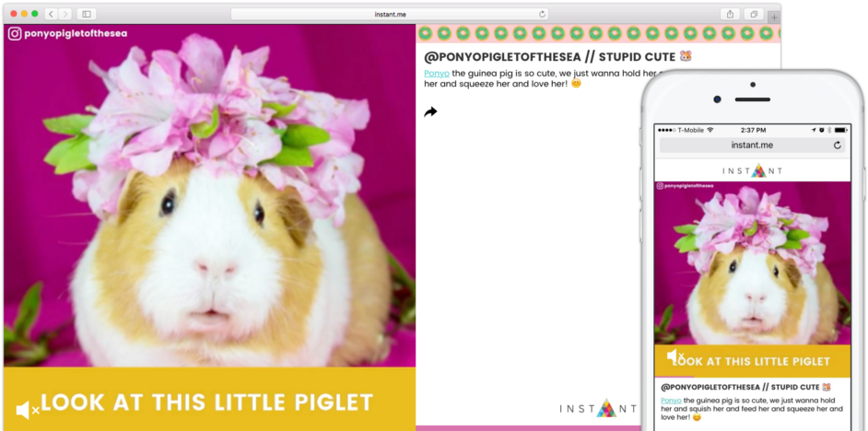This screenshot has width=868, height=431.
Task: Click the Instagram logo on the desktop video
Action: (x=15, y=33)
